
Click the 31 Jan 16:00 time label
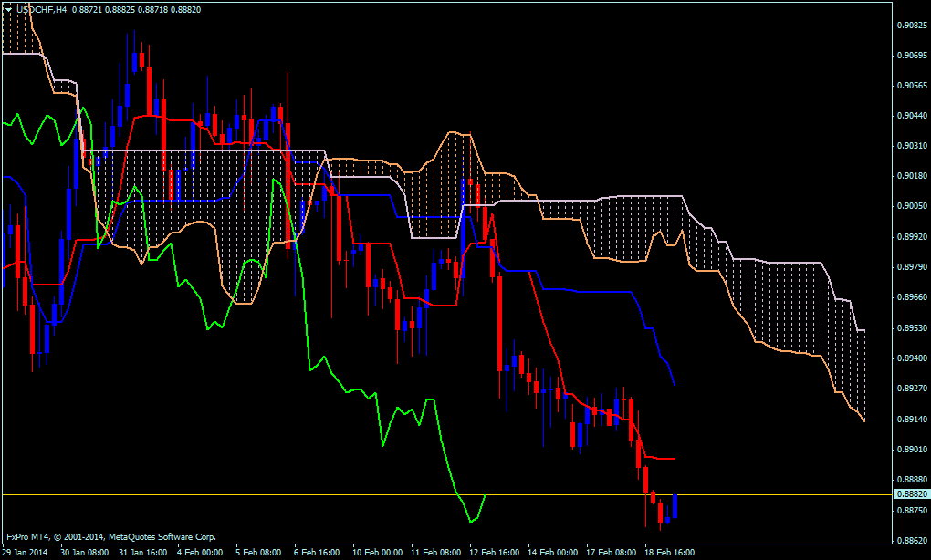(x=142, y=553)
